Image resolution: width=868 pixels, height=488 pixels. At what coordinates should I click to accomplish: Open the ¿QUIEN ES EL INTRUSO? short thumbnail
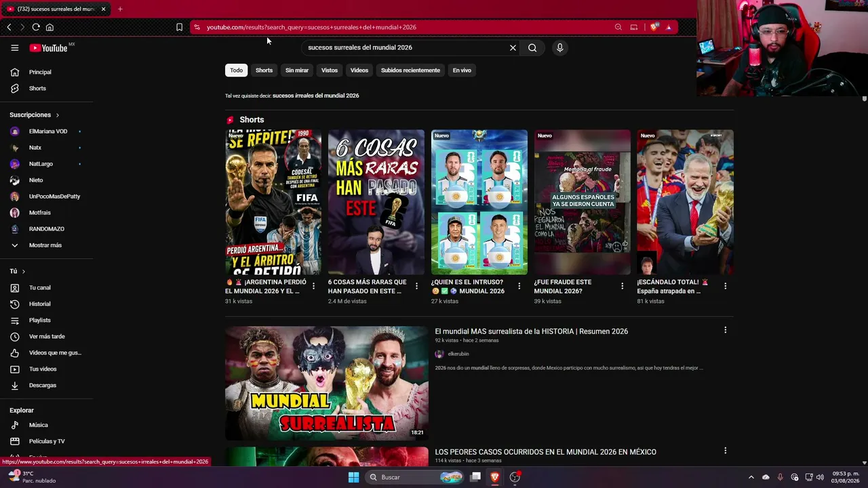(479, 202)
